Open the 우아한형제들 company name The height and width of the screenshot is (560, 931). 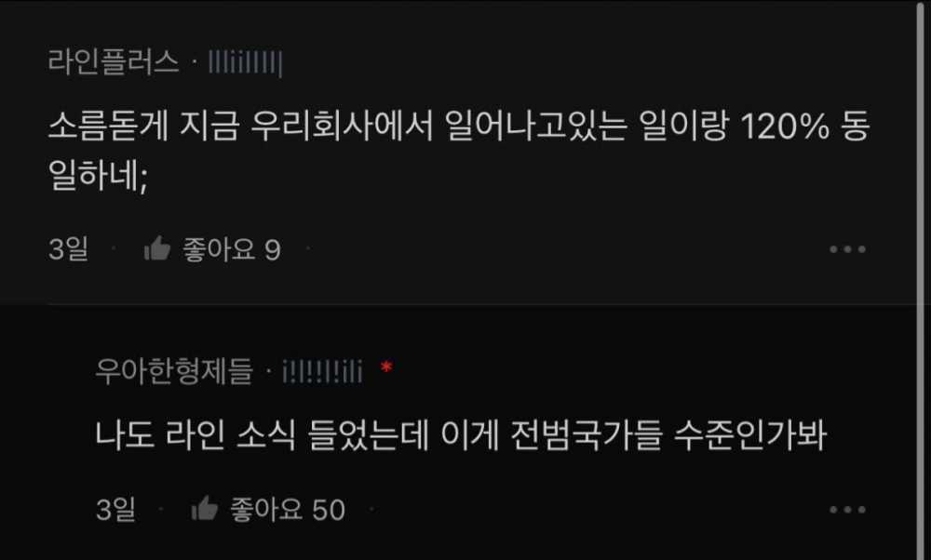pyautogui.click(x=174, y=371)
